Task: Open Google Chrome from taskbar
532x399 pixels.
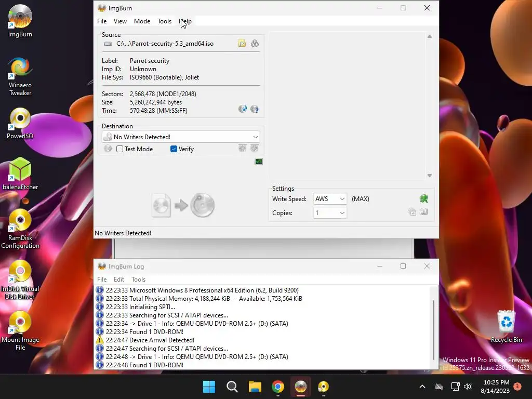Action: coord(278,387)
